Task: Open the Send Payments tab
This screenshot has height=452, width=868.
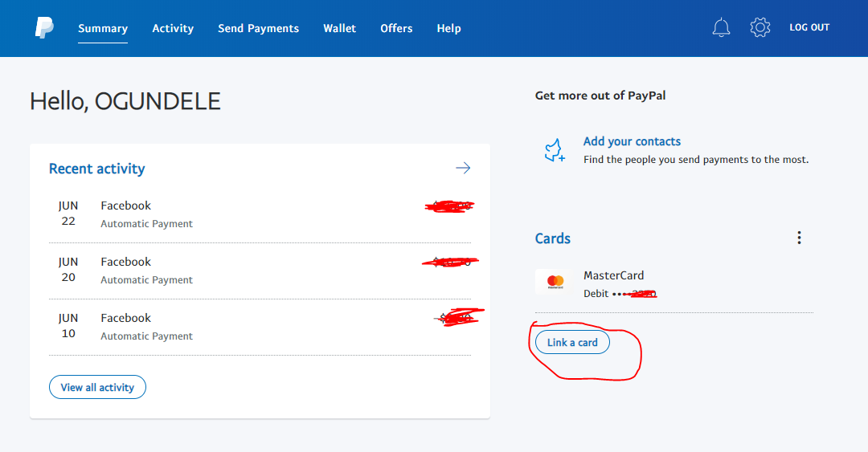Action: (259, 28)
